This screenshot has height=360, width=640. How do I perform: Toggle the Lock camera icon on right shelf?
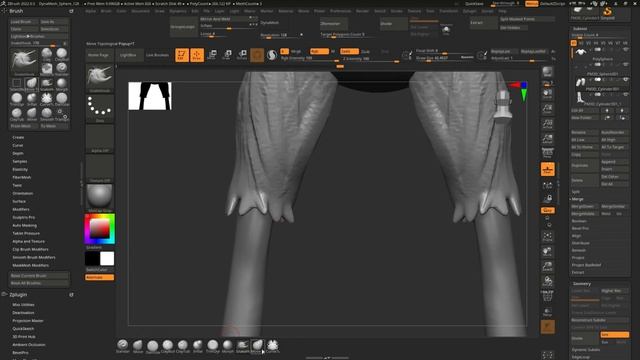[548, 199]
